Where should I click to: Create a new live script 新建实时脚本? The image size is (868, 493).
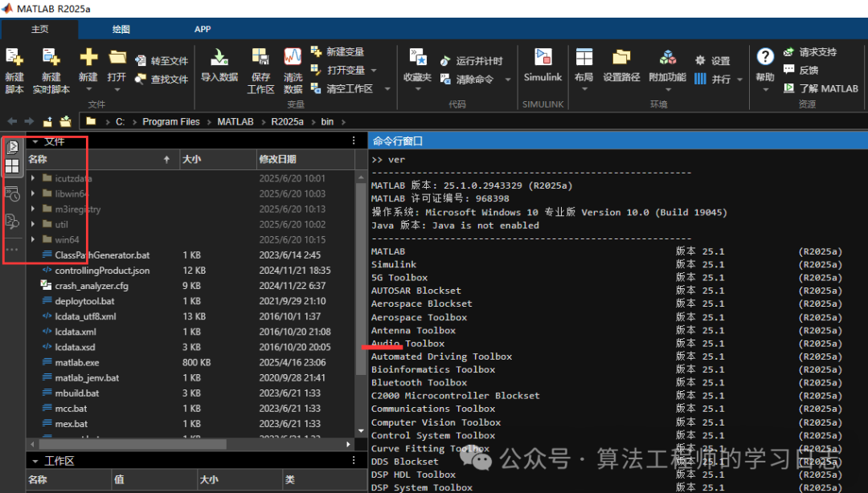click(x=51, y=71)
